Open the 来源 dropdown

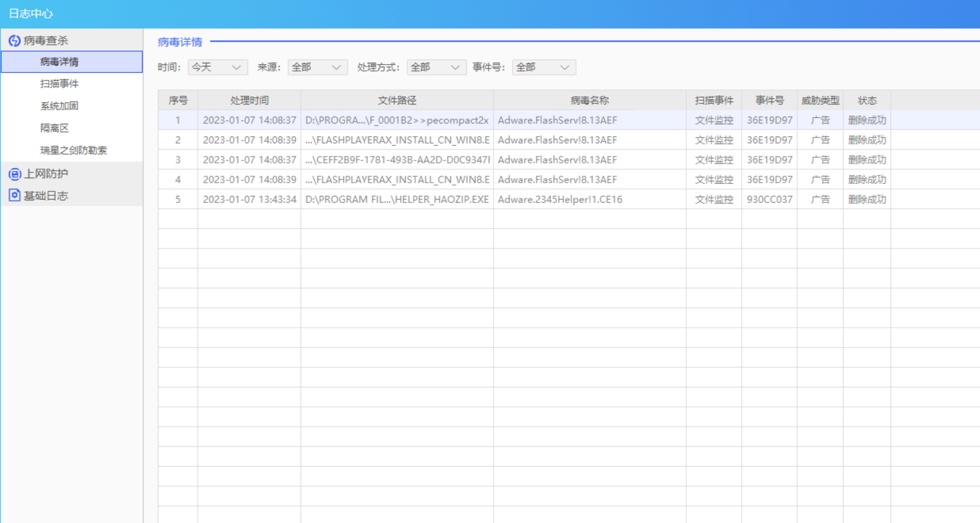(317, 67)
